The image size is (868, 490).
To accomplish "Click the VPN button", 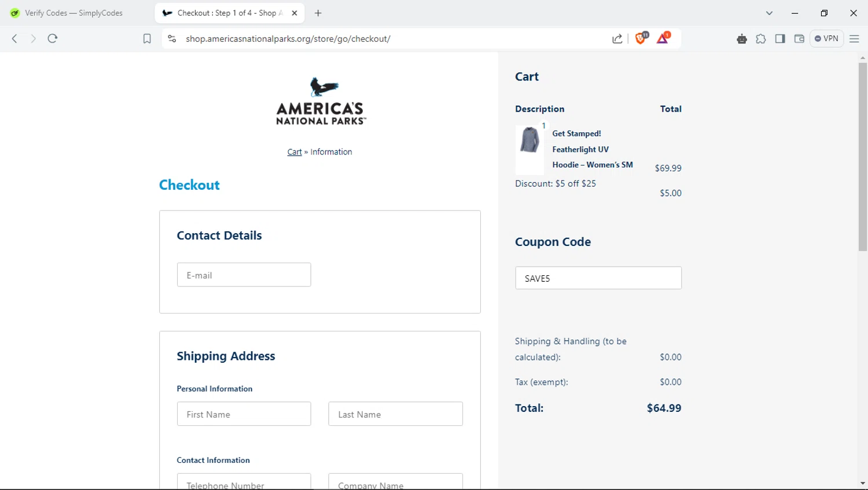I will (x=826, y=39).
